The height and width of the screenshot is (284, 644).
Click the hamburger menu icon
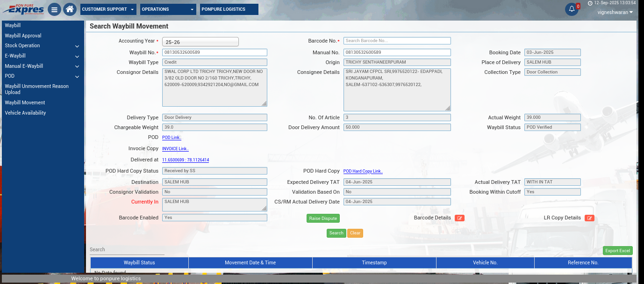54,9
